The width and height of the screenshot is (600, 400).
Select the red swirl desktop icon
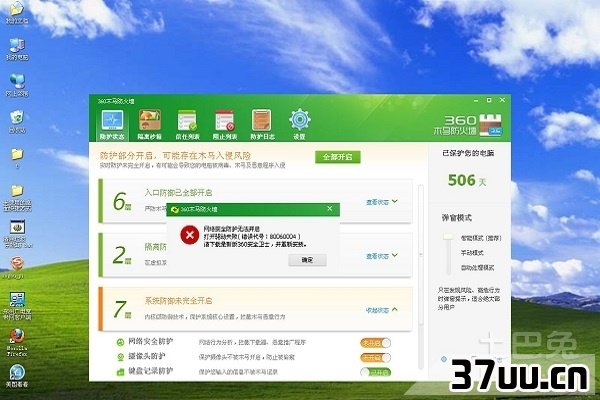(x=16, y=267)
